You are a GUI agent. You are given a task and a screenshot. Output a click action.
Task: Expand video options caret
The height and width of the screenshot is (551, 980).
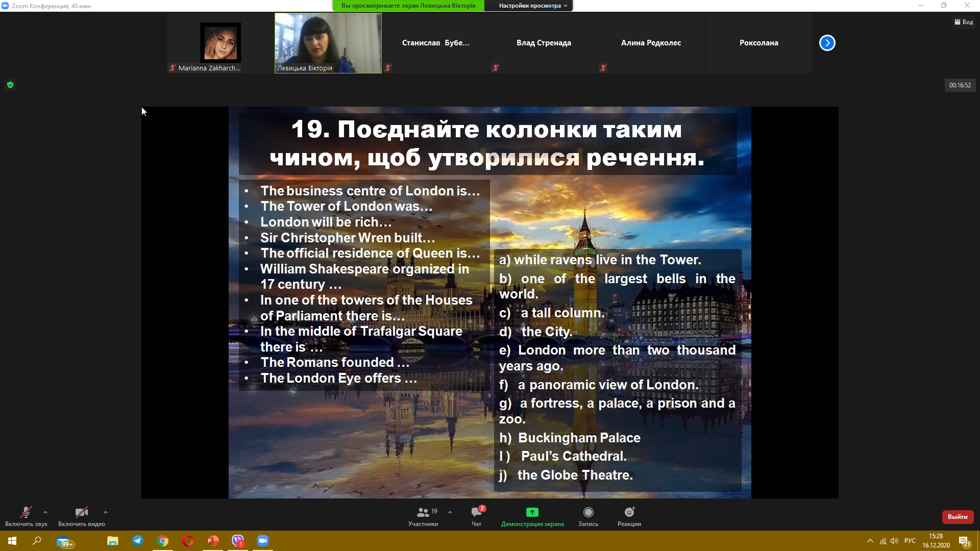point(106,512)
